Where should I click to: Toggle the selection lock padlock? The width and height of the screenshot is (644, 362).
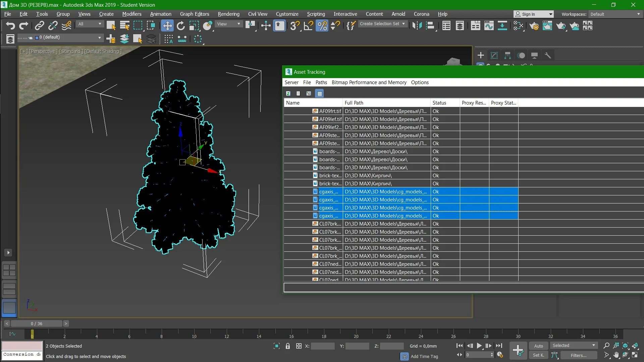[x=287, y=346]
